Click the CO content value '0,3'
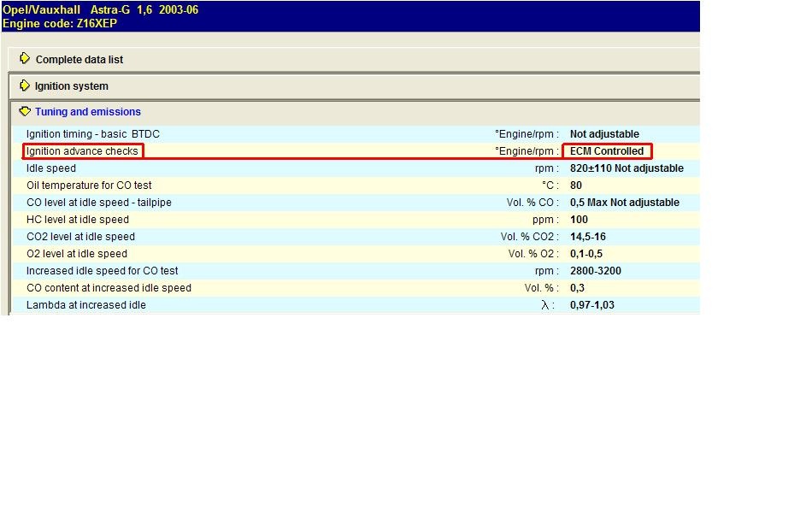812x524 pixels. point(577,288)
